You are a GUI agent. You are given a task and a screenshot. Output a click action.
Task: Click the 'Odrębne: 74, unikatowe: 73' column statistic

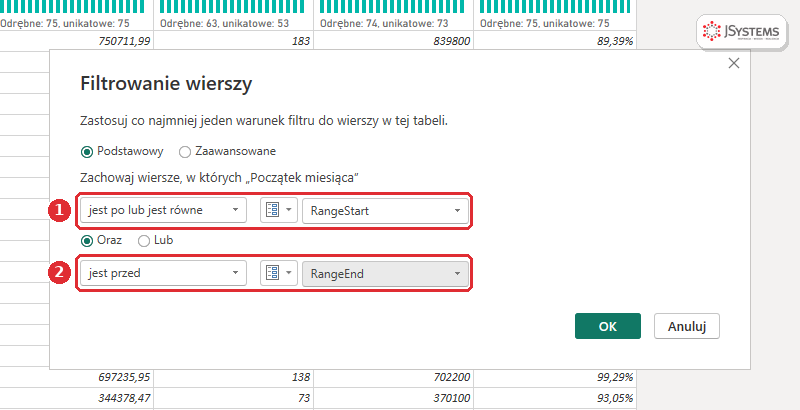[x=384, y=23]
